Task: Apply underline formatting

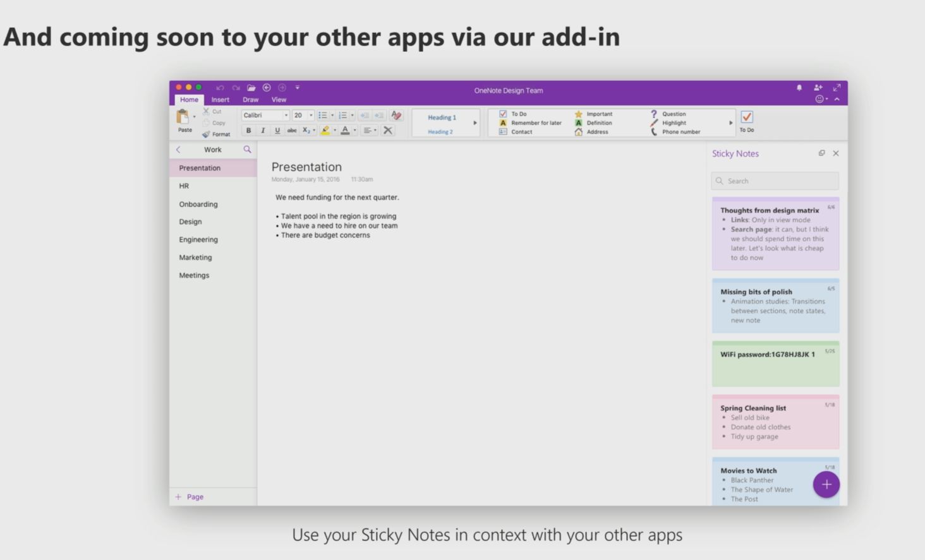Action: pyautogui.click(x=277, y=130)
